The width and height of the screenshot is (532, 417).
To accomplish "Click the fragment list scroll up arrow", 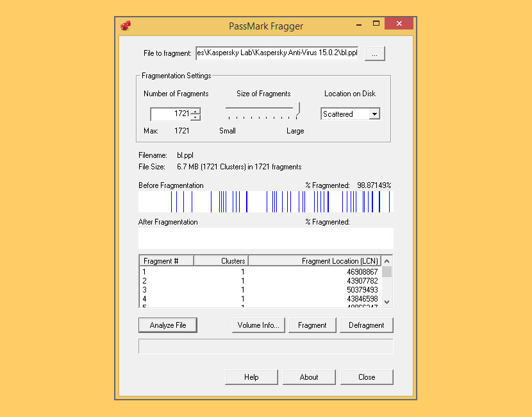I will coord(387,261).
